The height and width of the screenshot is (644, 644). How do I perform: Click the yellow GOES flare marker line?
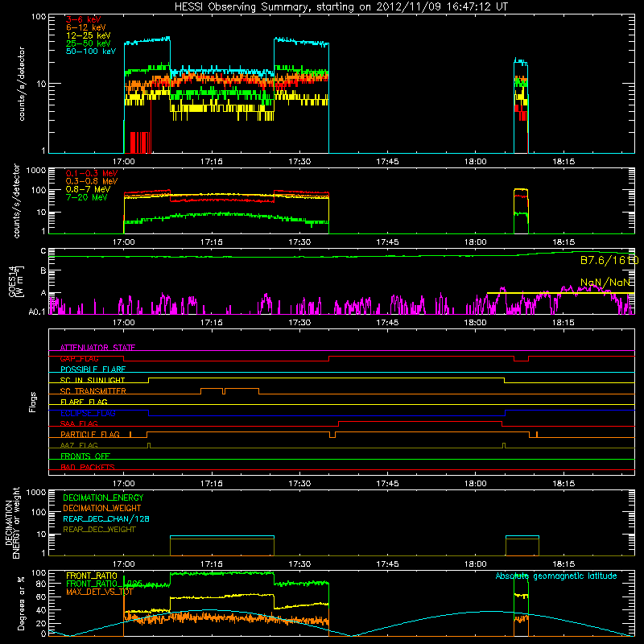point(560,293)
